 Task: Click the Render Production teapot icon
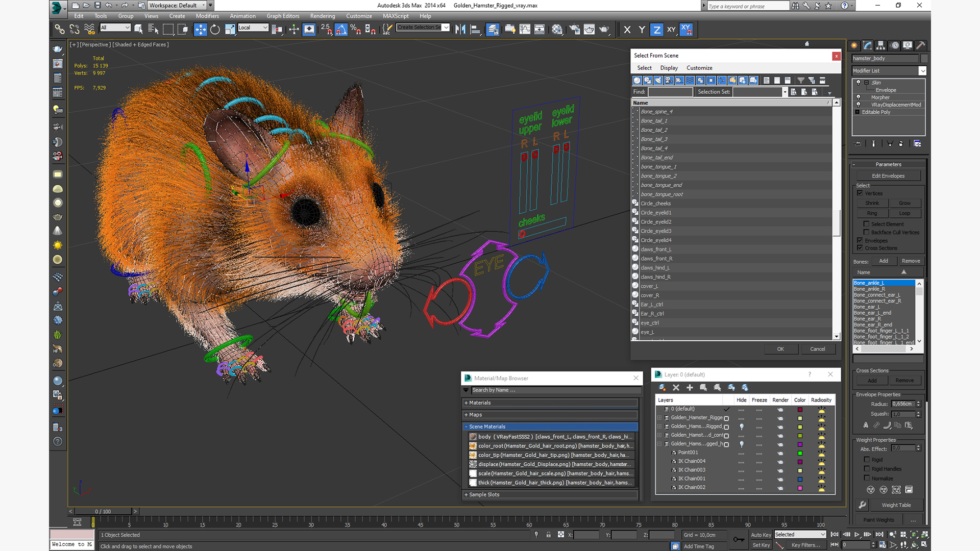(604, 29)
